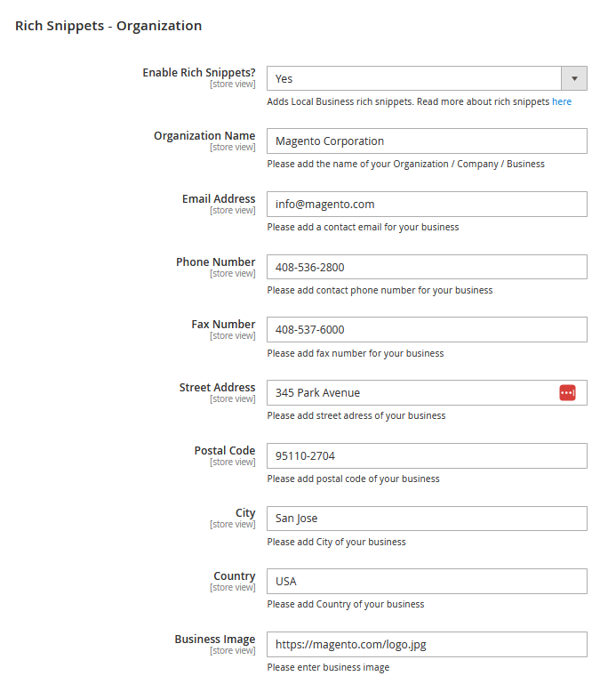608x700 pixels.
Task: Select the Fax Number text box
Action: coord(427,329)
